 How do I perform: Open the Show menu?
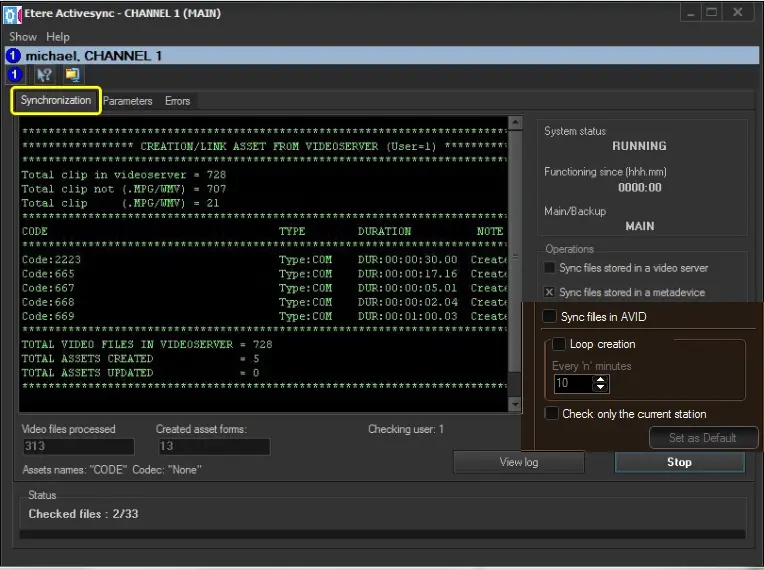pyautogui.click(x=22, y=37)
